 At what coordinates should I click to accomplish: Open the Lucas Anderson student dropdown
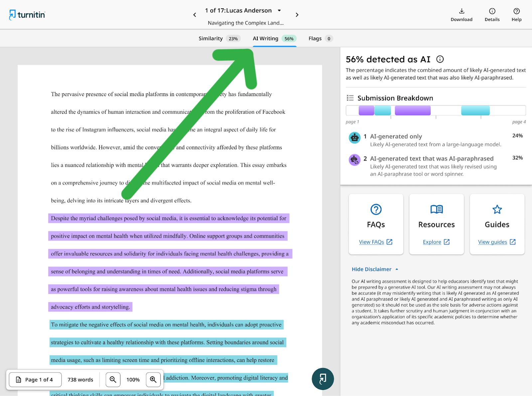point(279,11)
